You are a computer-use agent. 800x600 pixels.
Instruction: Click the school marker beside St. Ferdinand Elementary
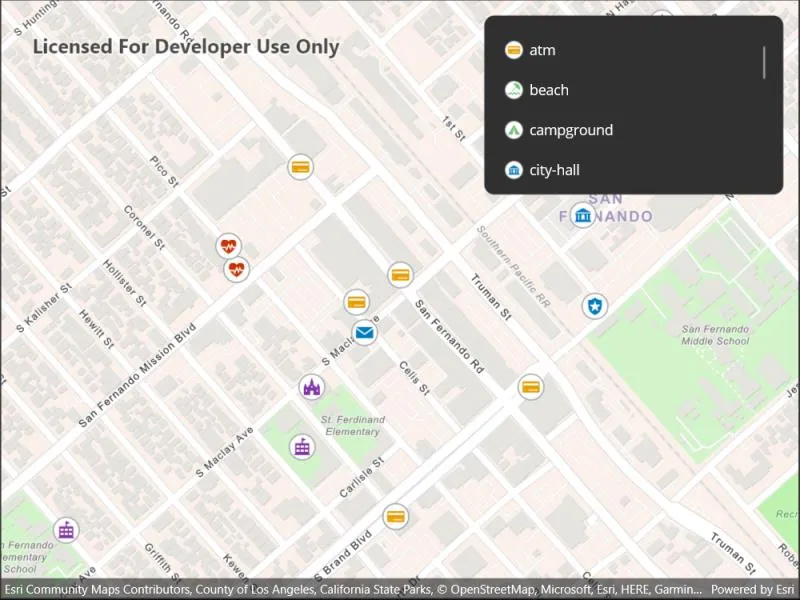[x=302, y=447]
